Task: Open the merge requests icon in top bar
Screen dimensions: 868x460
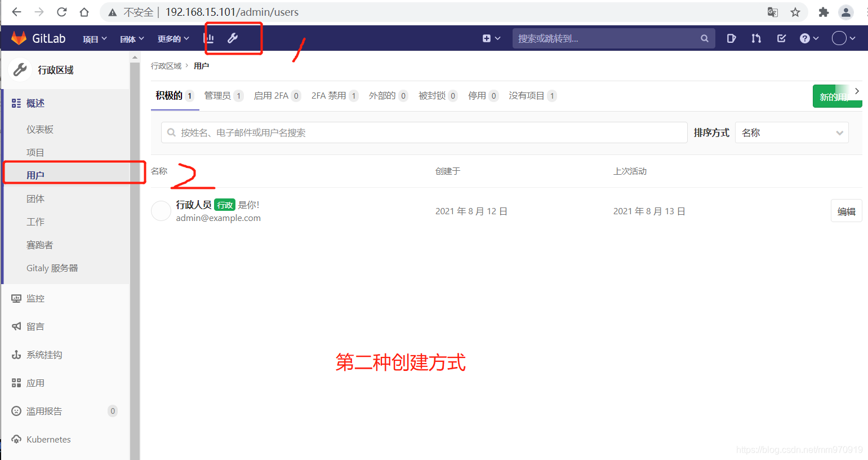Action: [x=756, y=38]
